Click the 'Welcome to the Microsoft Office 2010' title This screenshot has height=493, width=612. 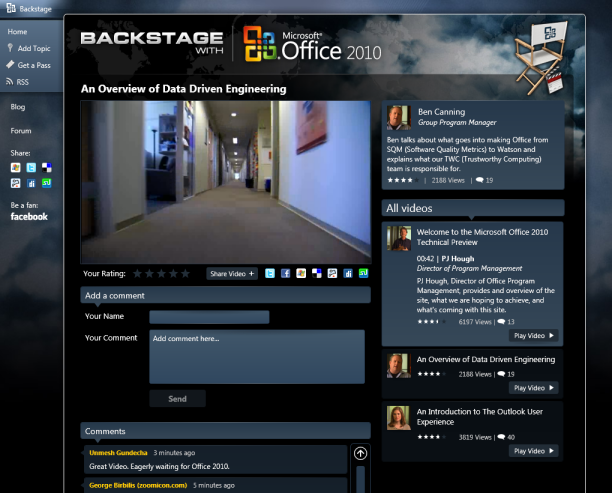point(482,237)
